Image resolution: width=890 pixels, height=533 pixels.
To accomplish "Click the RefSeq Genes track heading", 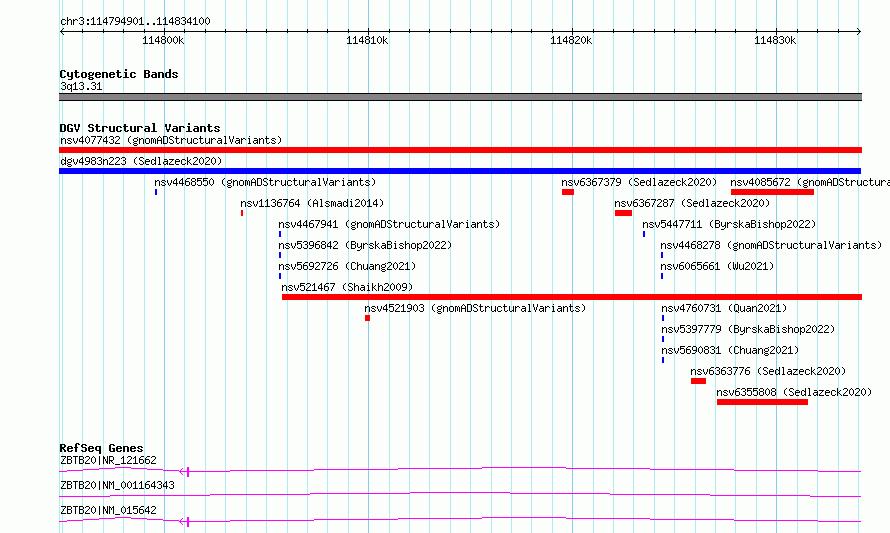I will [x=101, y=448].
